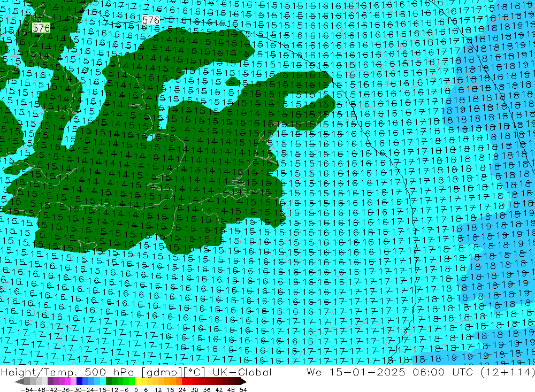Click the pure yellow swatch above the 0 label
The width and height of the screenshot is (535, 392).
pos(138,381)
